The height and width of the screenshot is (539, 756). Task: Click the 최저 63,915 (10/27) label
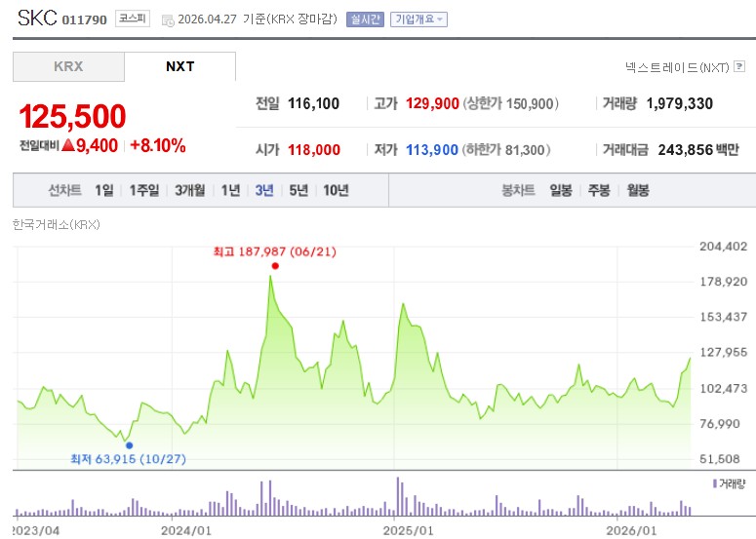click(x=128, y=458)
